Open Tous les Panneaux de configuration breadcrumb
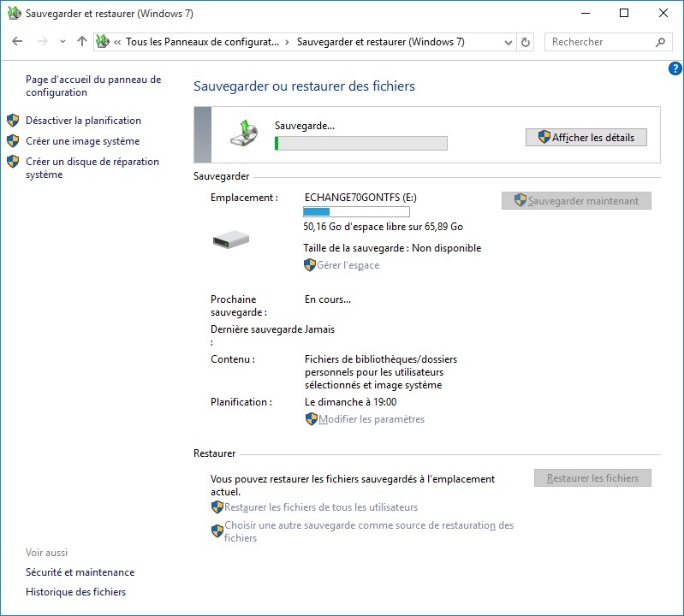The width and height of the screenshot is (684, 616). click(202, 42)
